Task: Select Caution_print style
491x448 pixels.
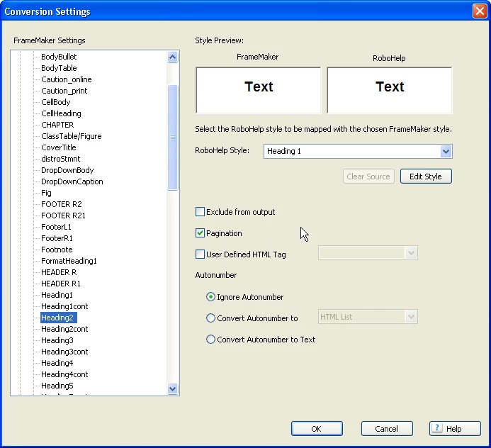Action: 64,91
